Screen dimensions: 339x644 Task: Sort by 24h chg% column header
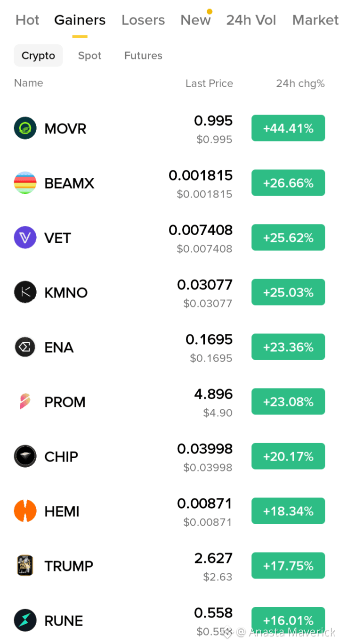point(300,83)
